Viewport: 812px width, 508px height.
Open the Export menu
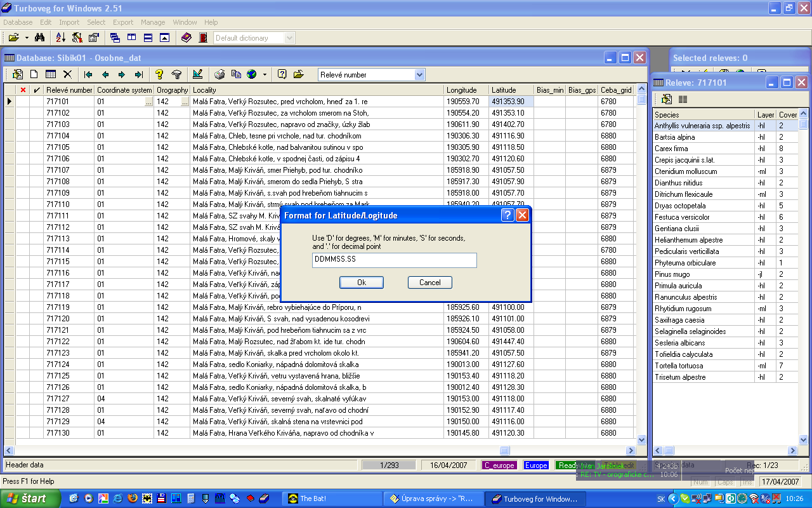point(123,22)
